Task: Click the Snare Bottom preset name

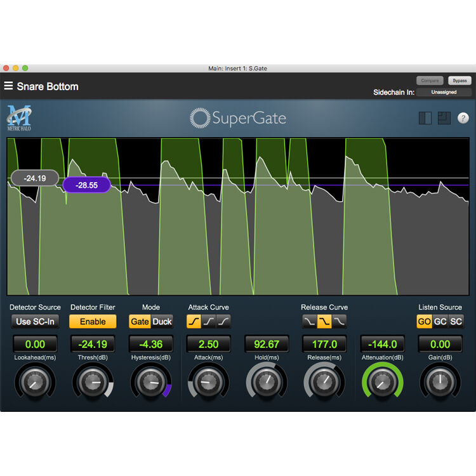Action: [x=48, y=86]
